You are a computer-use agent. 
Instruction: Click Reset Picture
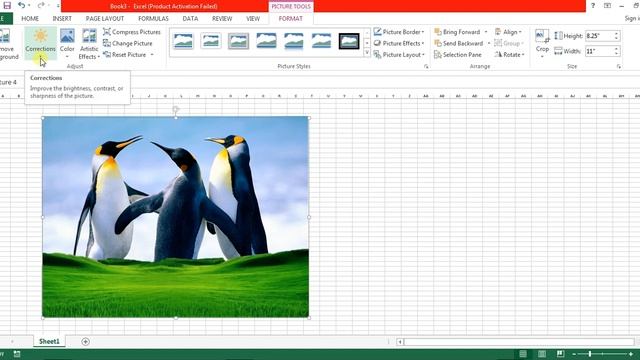125,55
